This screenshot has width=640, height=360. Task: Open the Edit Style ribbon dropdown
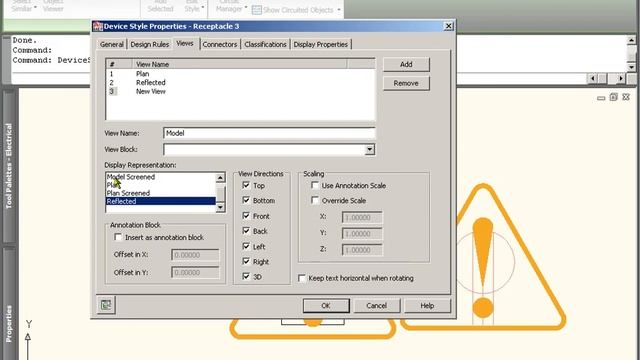point(194,6)
